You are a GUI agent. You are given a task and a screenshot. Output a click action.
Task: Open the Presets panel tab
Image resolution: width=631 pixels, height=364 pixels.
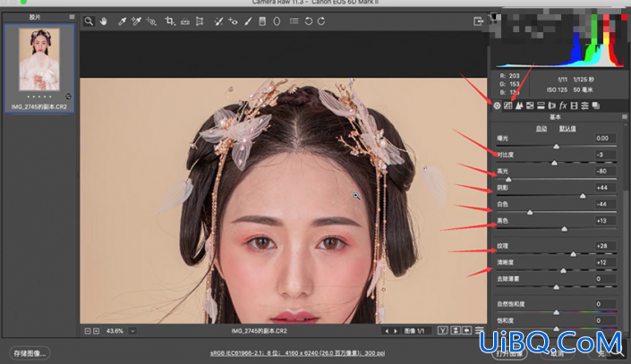click(584, 106)
